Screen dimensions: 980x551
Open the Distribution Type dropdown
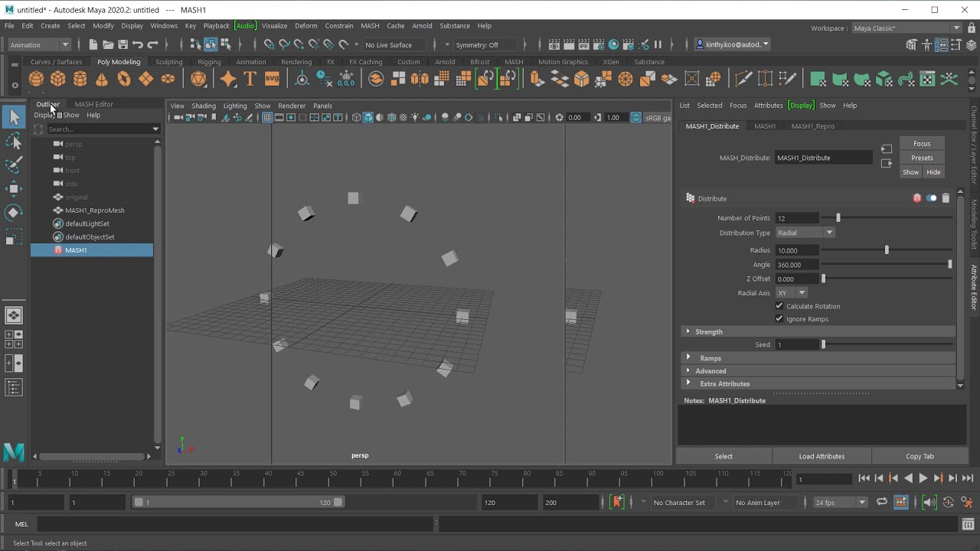[805, 233]
